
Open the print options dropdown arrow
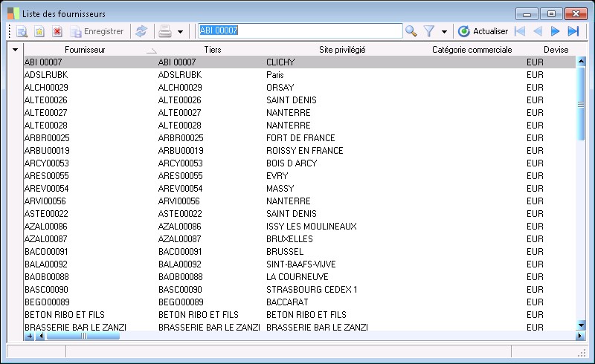coord(180,31)
